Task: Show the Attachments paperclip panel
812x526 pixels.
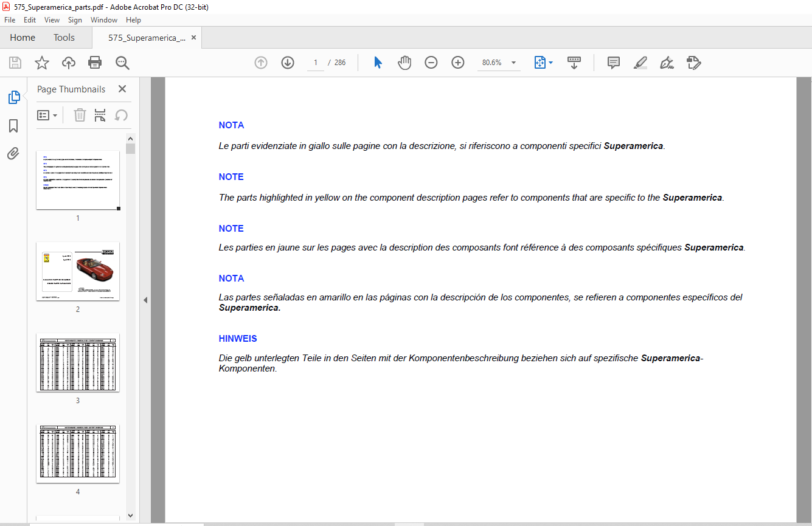Action: [x=13, y=153]
